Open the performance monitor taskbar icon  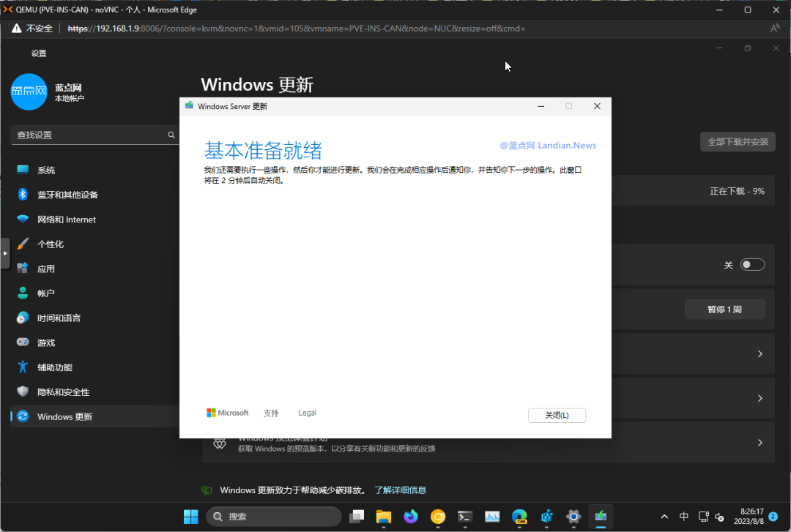[x=492, y=517]
